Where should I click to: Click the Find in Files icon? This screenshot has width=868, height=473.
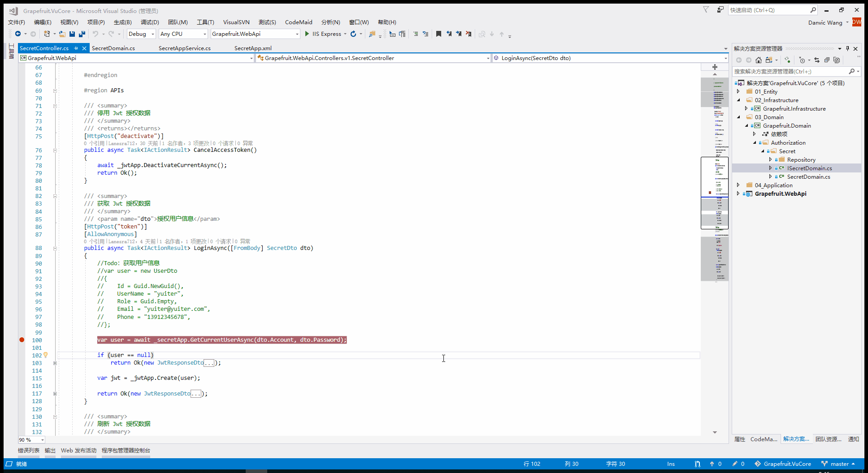372,34
